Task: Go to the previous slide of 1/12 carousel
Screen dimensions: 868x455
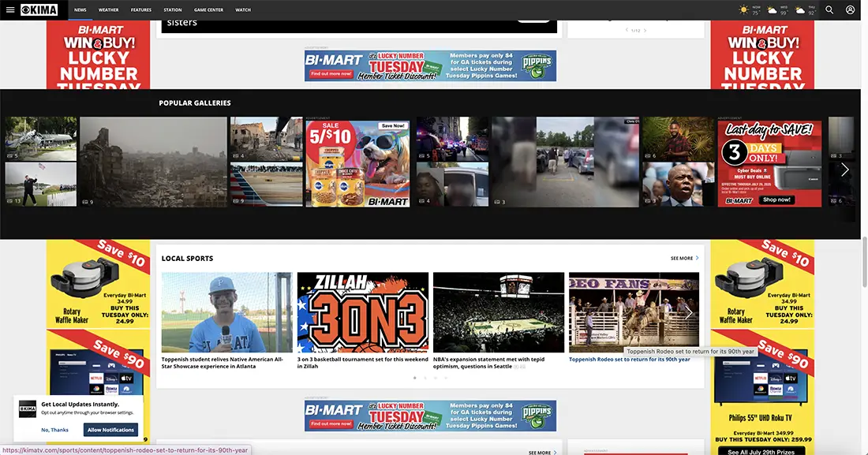Action: (627, 31)
